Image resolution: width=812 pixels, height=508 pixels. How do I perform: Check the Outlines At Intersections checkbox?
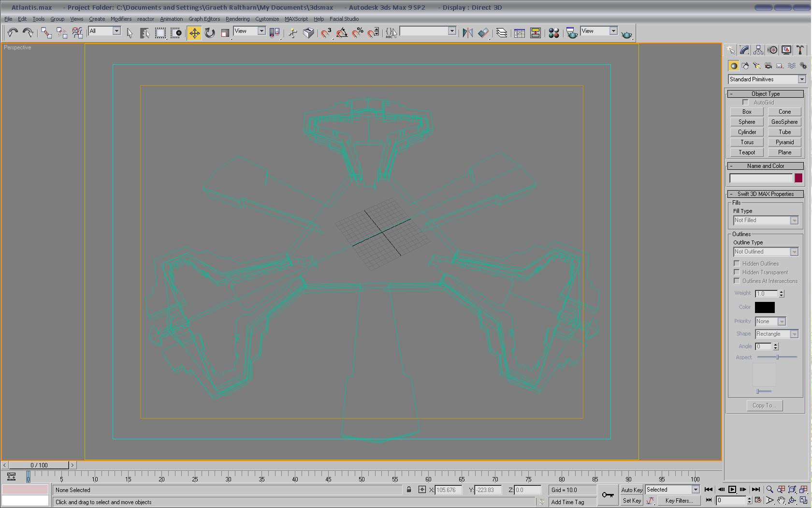tap(737, 281)
